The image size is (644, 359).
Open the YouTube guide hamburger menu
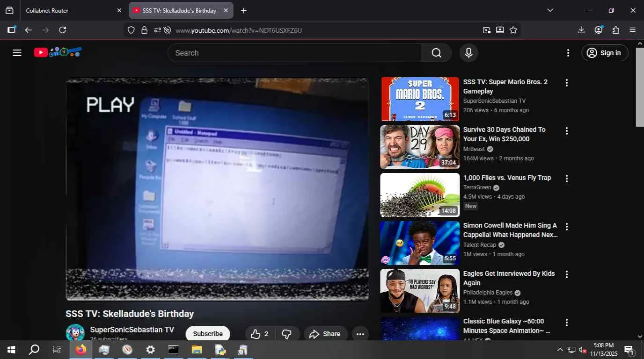pyautogui.click(x=17, y=53)
